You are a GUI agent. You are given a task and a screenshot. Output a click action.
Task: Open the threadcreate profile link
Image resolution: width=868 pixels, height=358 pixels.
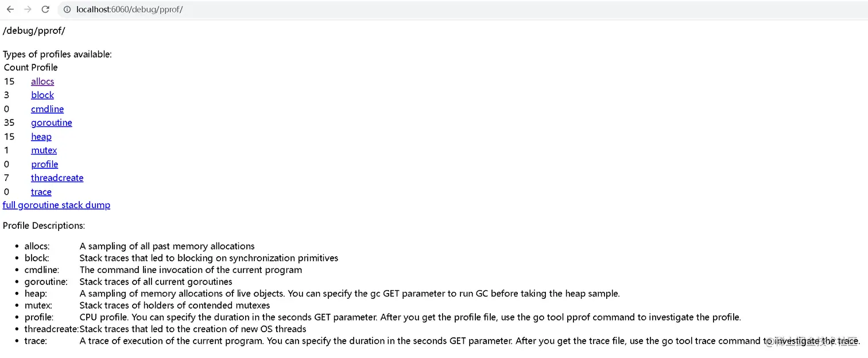[x=57, y=178]
